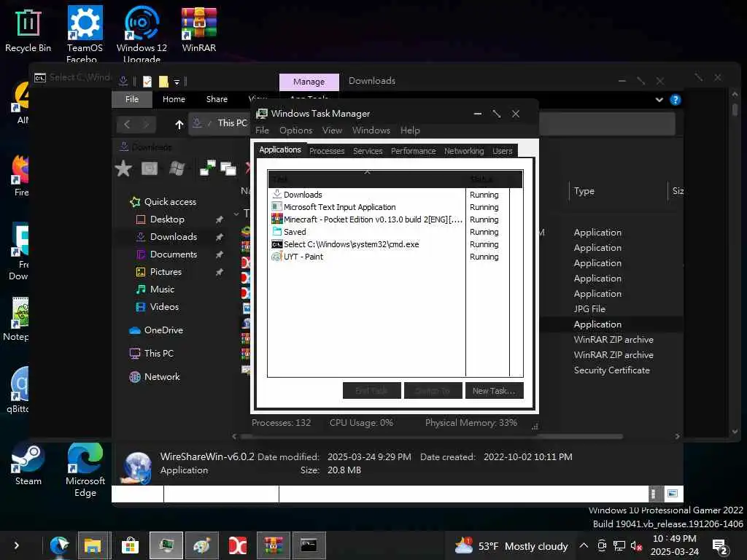Click the Explorer horizontal scrollbar
The height and width of the screenshot is (560, 747).
tap(431, 436)
